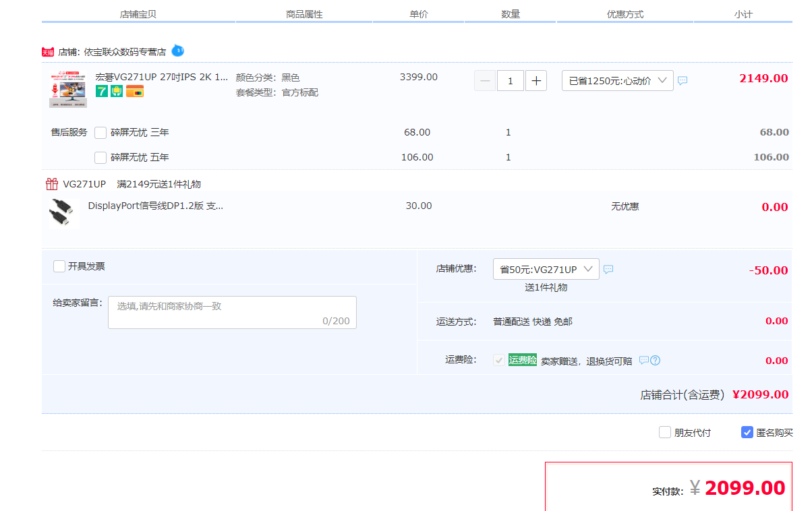Click the 单价 column header
The width and height of the screenshot is (812, 511).
419,14
